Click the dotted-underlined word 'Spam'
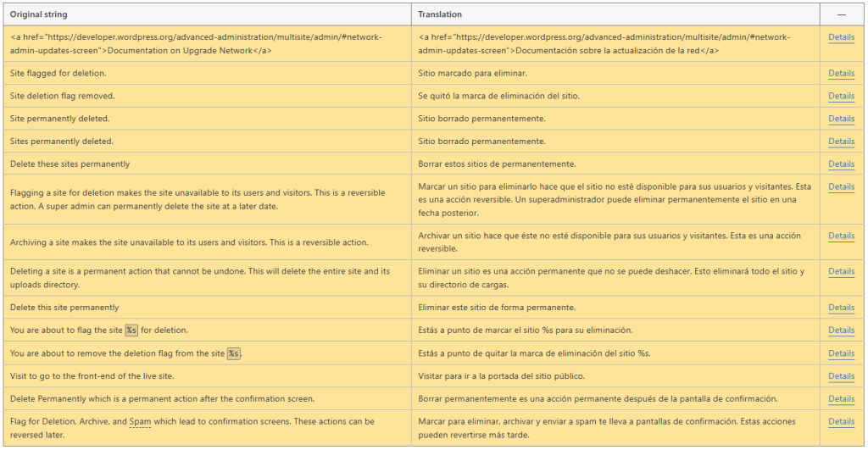Image resolution: width=868 pixels, height=450 pixels. 140,421
